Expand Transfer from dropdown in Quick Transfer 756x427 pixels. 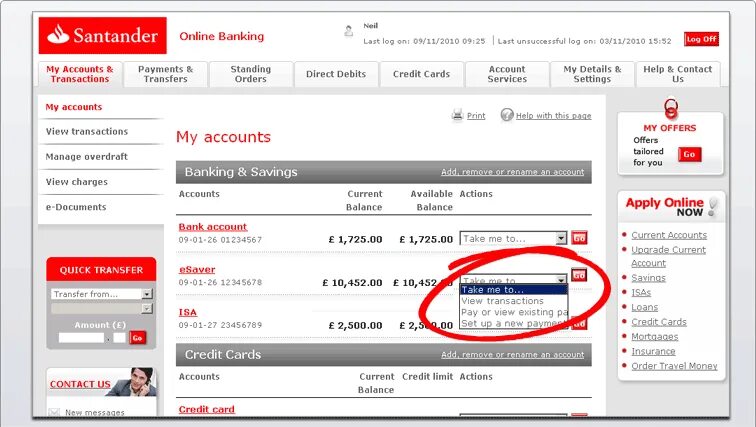click(101, 294)
